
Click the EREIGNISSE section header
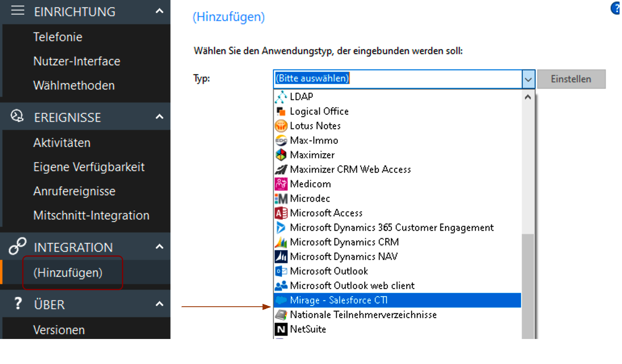coord(85,117)
